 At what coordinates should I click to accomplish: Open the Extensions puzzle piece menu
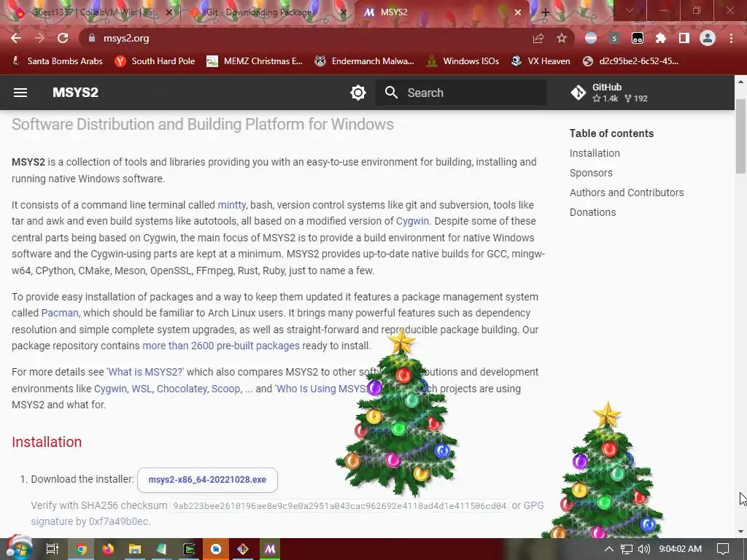[x=661, y=38]
